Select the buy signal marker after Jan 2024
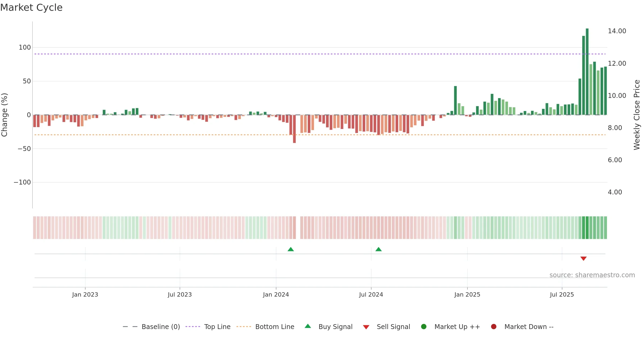Viewport: 644px width, 362px height. pyautogui.click(x=291, y=249)
